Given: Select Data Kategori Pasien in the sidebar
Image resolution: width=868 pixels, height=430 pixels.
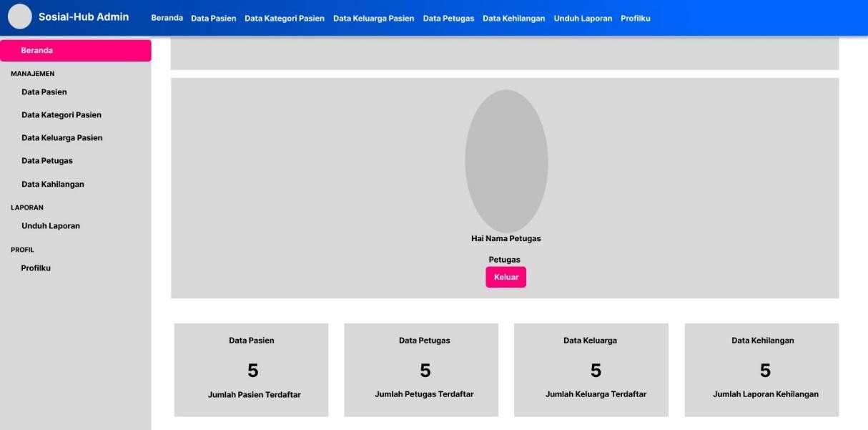Looking at the screenshot, I should pos(61,115).
